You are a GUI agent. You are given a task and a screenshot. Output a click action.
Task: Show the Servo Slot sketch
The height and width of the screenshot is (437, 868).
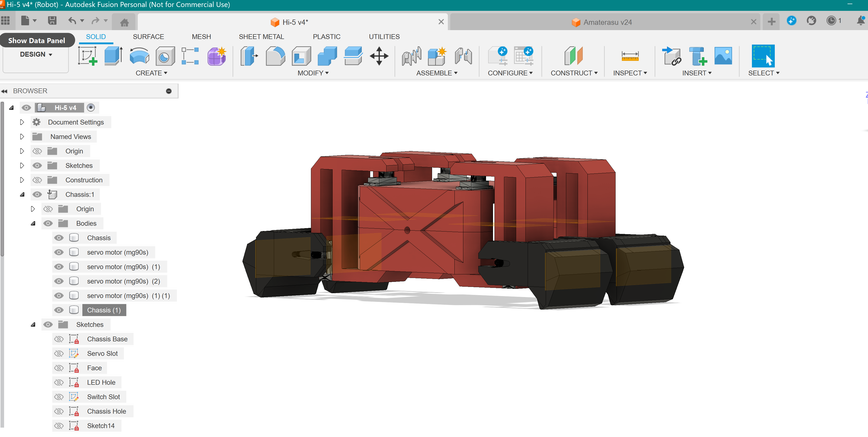pos(59,353)
